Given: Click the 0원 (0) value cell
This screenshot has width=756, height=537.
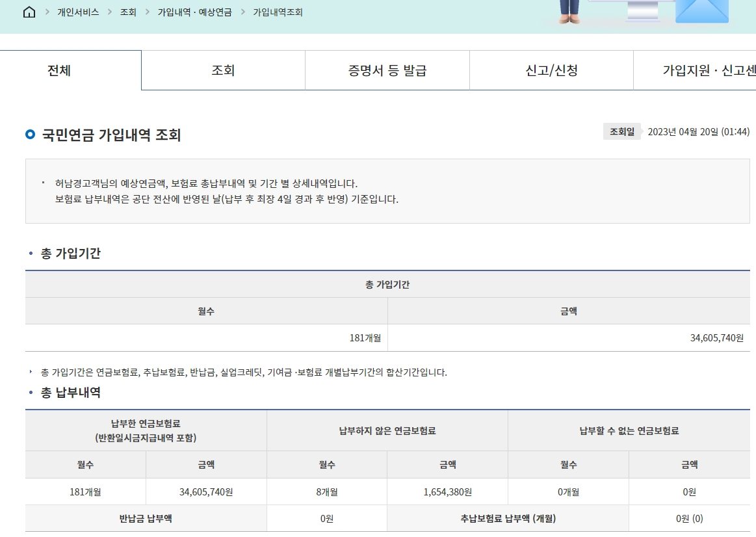Looking at the screenshot, I should 690,519.
